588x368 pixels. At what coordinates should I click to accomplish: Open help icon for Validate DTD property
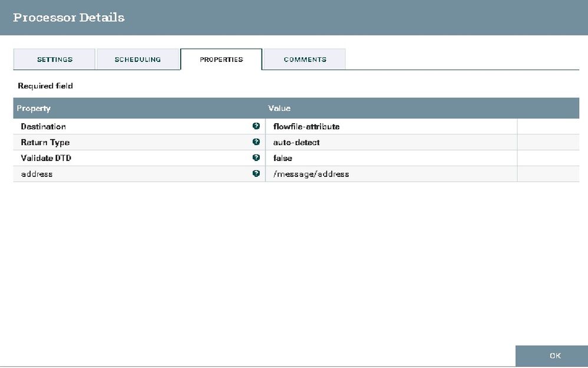click(x=256, y=157)
